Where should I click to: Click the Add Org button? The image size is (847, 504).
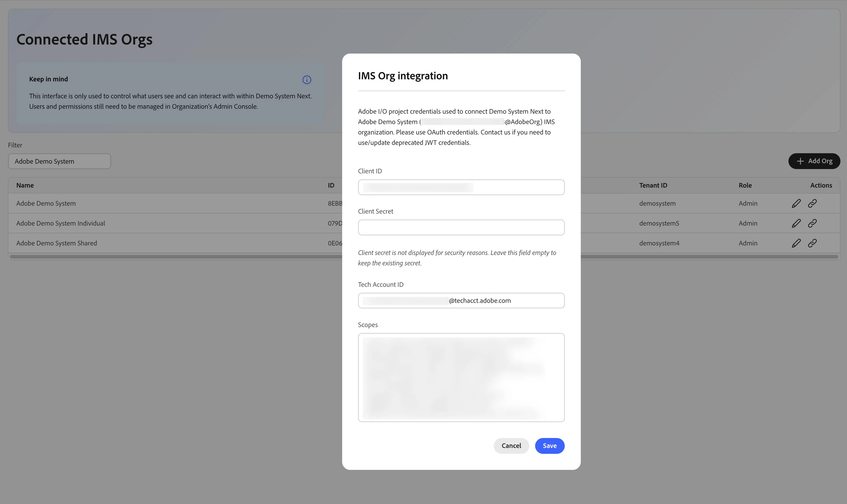pyautogui.click(x=814, y=161)
